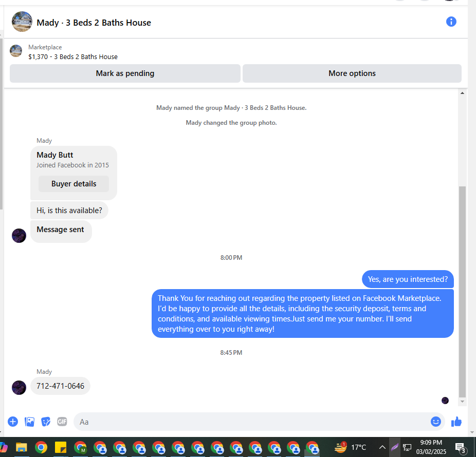
Task: Open Windows notification center
Action: [461, 447]
